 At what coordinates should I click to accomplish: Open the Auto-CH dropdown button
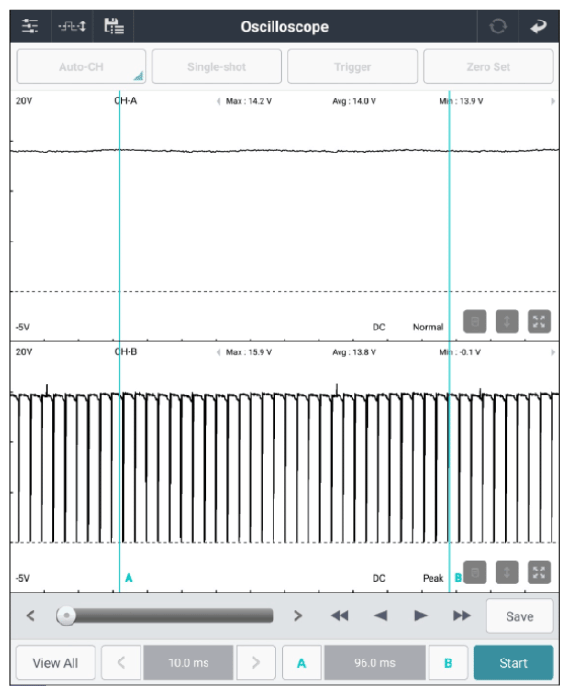81,66
